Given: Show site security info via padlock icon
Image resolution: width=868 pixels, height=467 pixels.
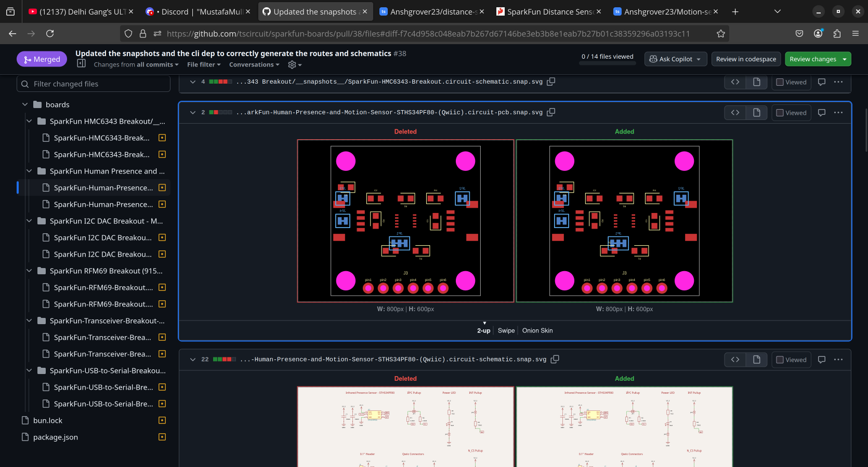Looking at the screenshot, I should pos(143,33).
